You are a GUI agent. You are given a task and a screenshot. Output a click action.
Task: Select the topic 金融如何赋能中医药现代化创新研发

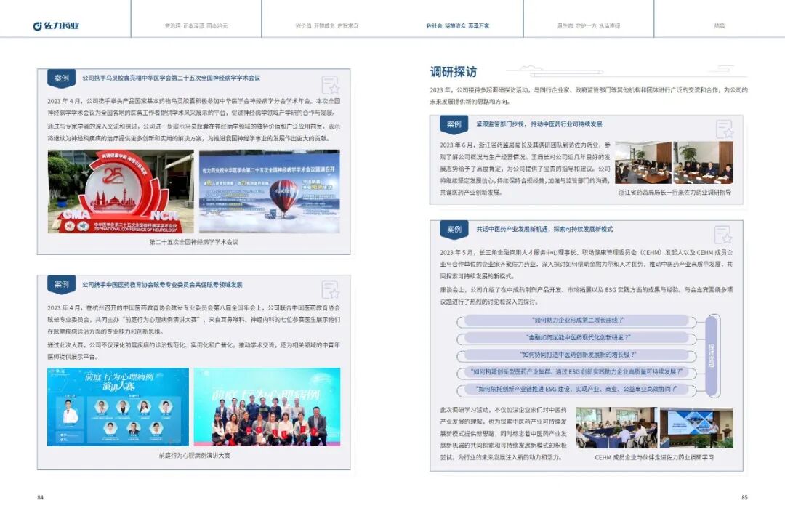(x=578, y=338)
